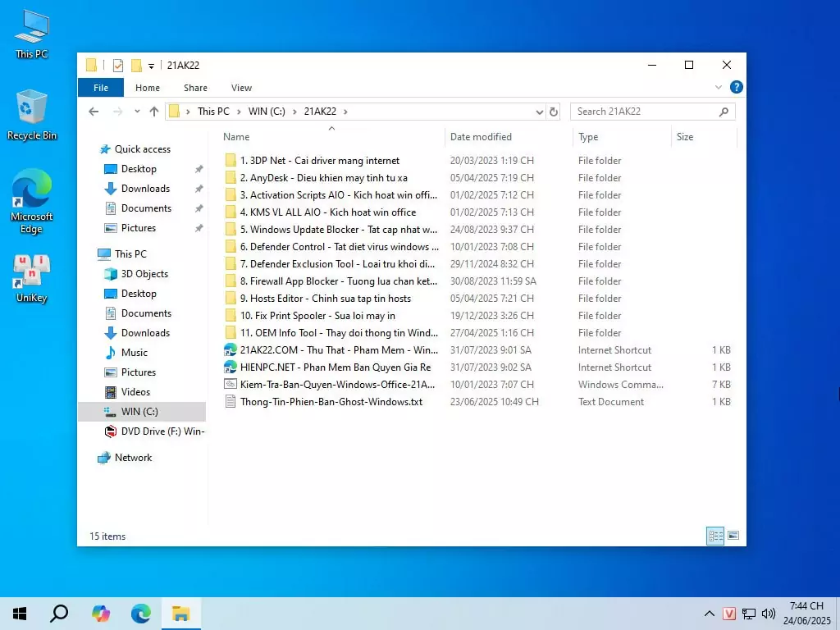Switch to the View ribbon tab
This screenshot has width=840, height=630.
click(x=242, y=88)
